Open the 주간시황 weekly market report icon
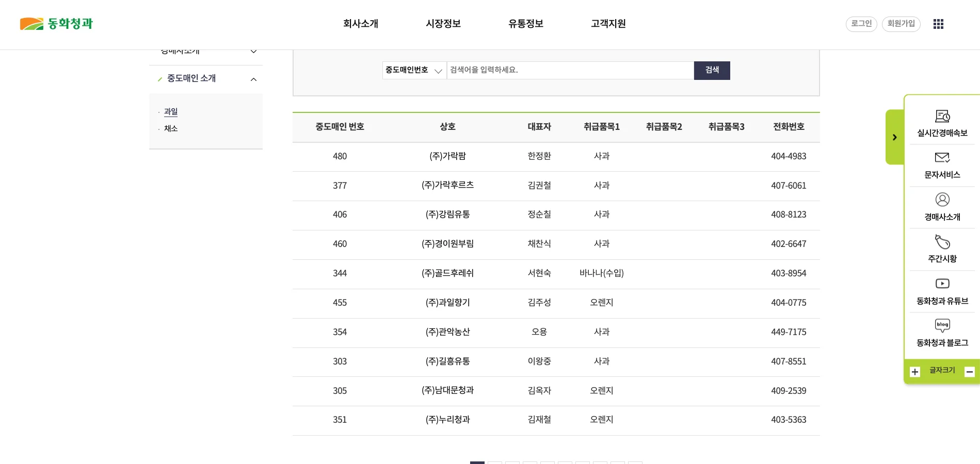Viewport: 980px width, 464px height. pos(942,249)
